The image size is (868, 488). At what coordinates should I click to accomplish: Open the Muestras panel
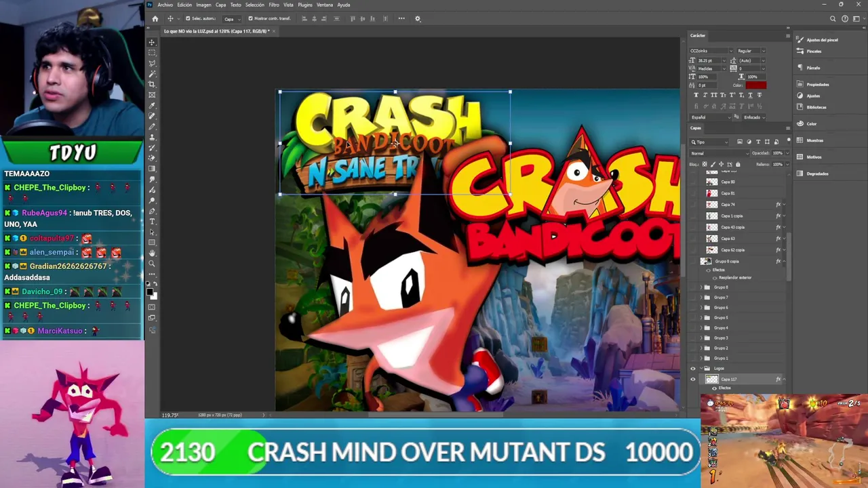810,140
